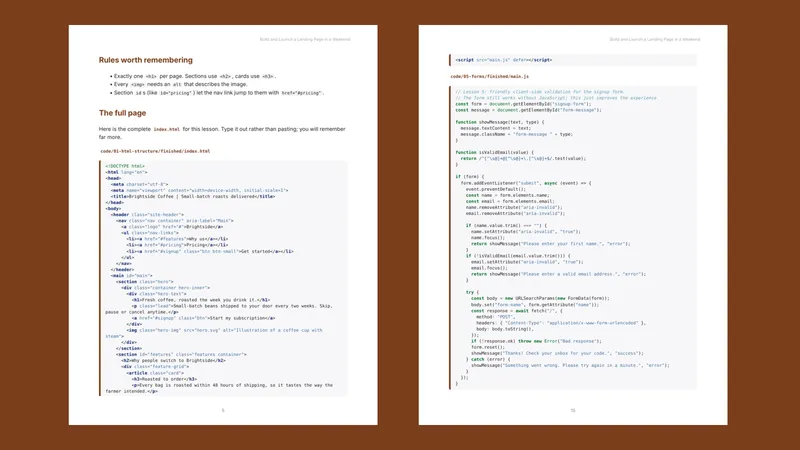Click the 'const form = document.getElementById' line
This screenshot has height=450, width=800.
(x=523, y=104)
